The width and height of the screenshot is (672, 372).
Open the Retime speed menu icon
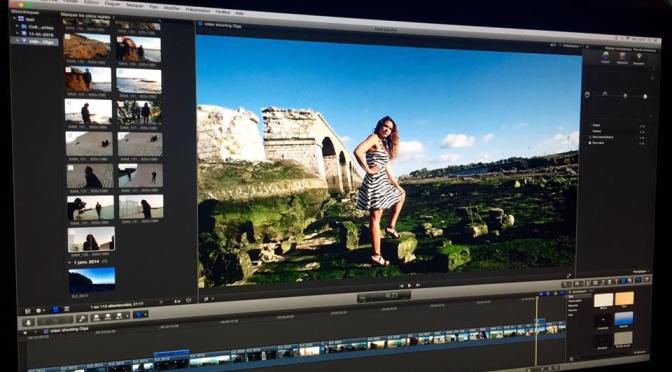pos(578,283)
